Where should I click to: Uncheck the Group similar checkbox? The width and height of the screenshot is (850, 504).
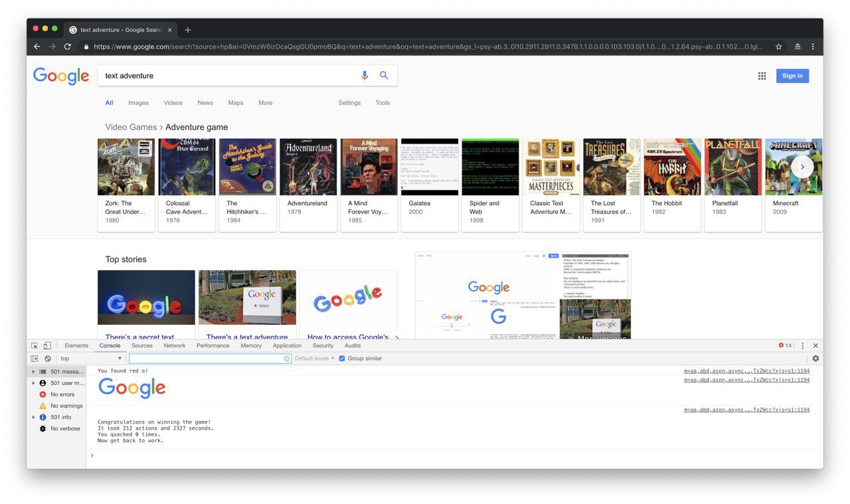tap(342, 359)
